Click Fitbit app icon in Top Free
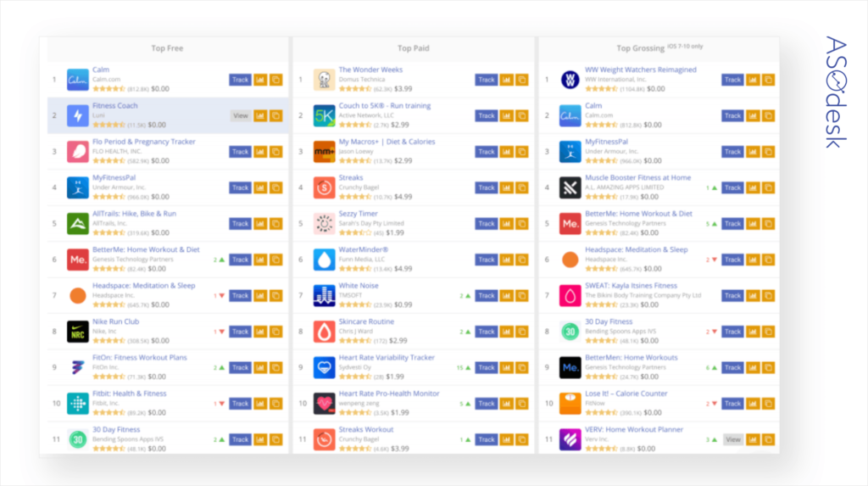Screen dimensions: 868x486 coord(77,404)
